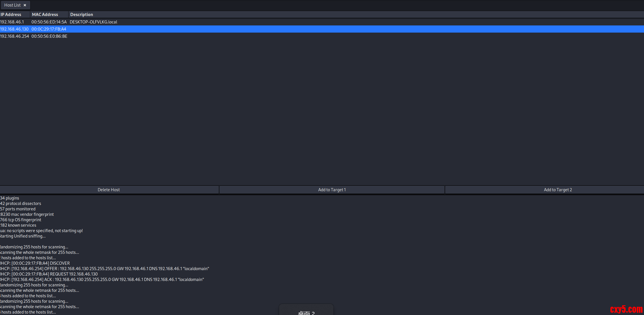This screenshot has height=315, width=644.
Task: Click MAC address 00:50:56:ED:14:5A cell
Action: pyautogui.click(x=49, y=22)
